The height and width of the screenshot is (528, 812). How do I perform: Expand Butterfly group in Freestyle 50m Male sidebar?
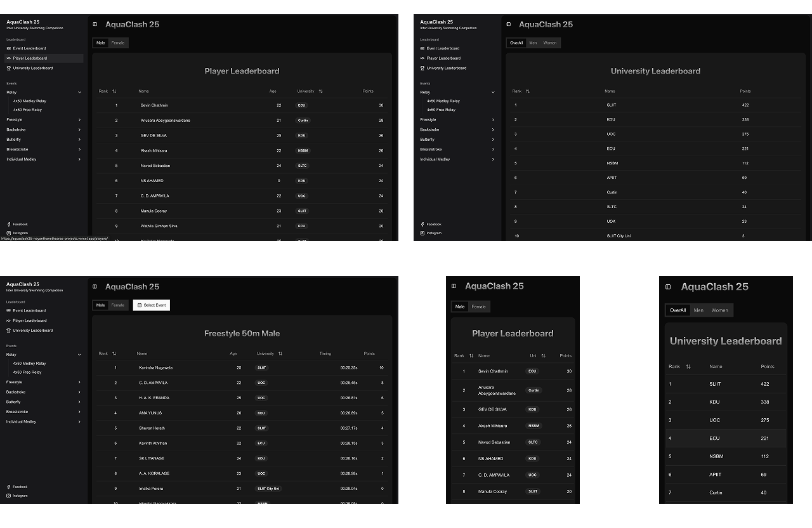pos(44,402)
